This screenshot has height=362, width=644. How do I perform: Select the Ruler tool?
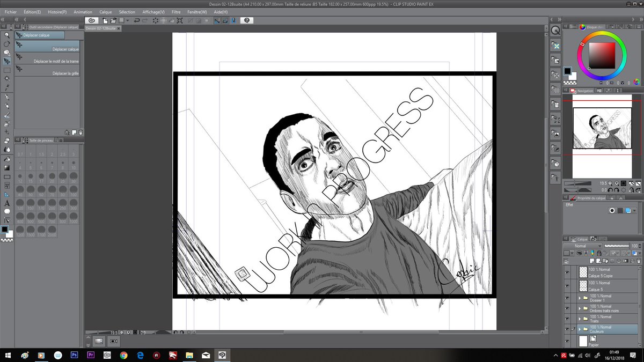(x=7, y=194)
